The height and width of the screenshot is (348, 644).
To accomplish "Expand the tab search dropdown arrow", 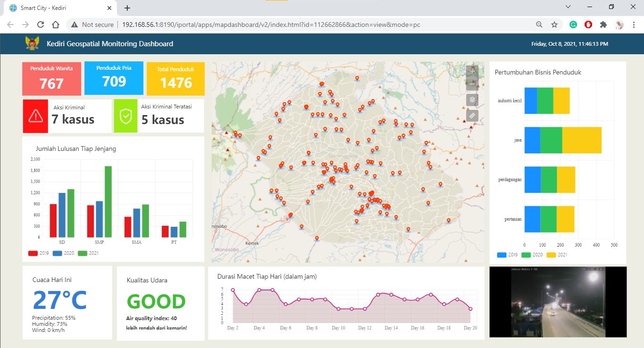I will [568, 7].
